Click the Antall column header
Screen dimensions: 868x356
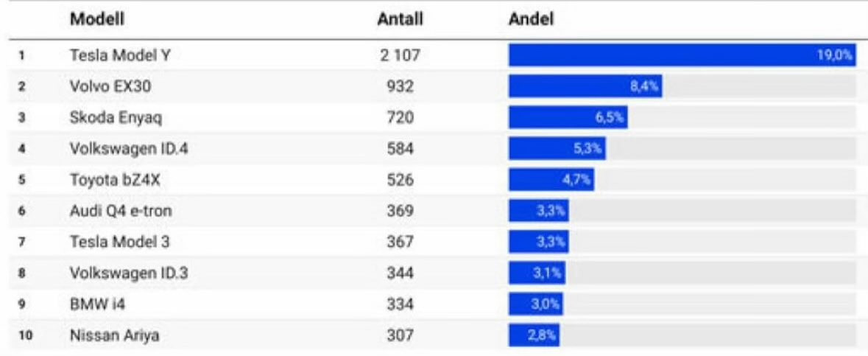point(400,19)
